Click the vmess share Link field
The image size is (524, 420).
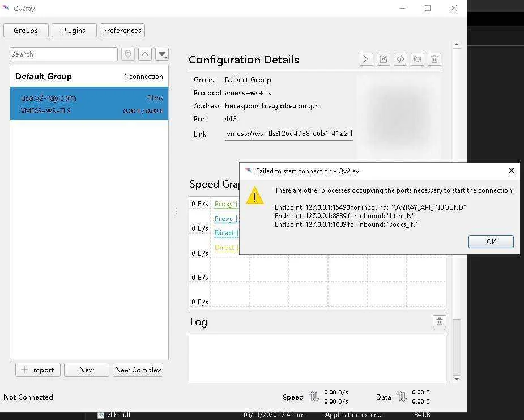pyautogui.click(x=289, y=134)
